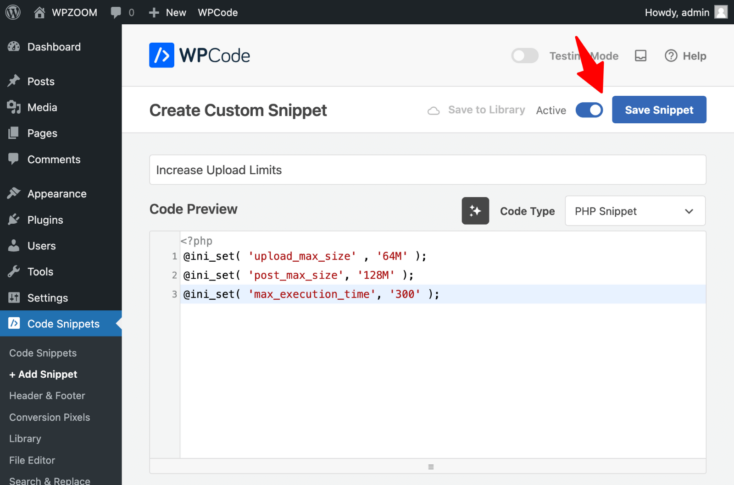Click the '<?php' opening tag text
The height and width of the screenshot is (485, 734).
point(197,241)
